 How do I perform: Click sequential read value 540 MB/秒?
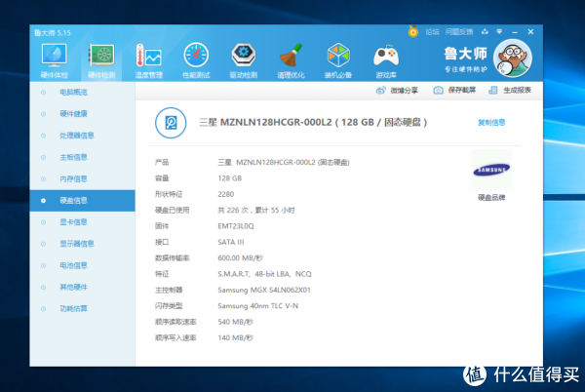click(235, 322)
